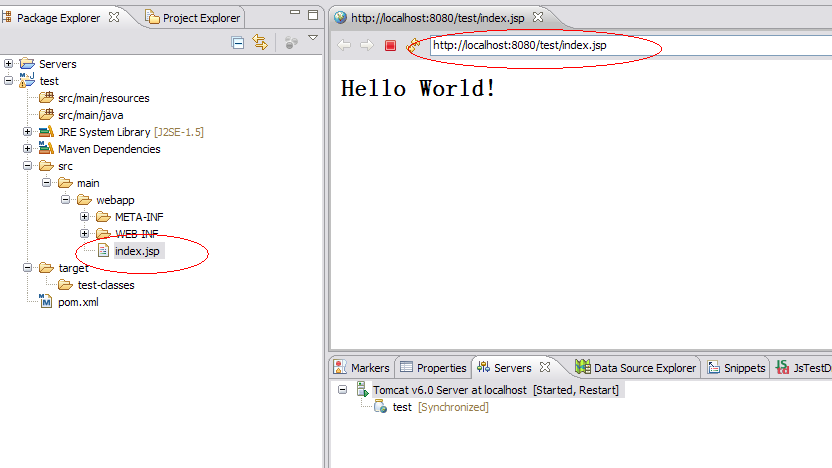
Task: Expand the META-INF folder
Action: click(x=84, y=216)
